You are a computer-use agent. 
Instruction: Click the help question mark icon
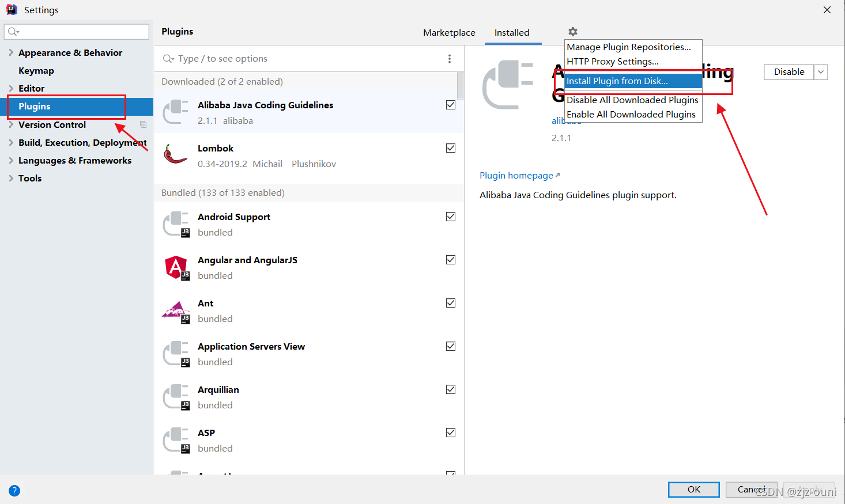14,491
